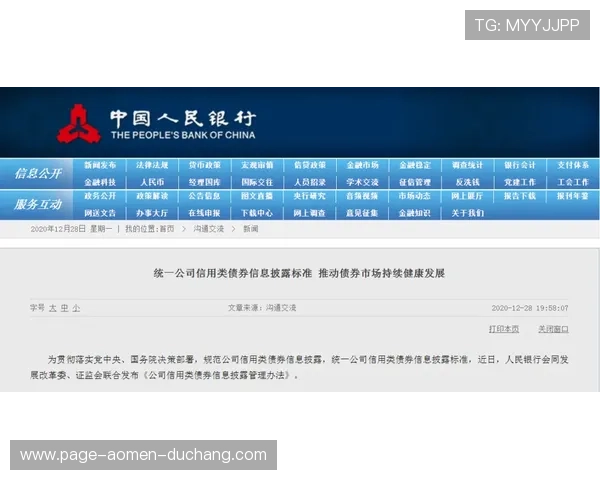Select 报告下载 in the service menu
This screenshot has height=480, width=600.
(520, 196)
